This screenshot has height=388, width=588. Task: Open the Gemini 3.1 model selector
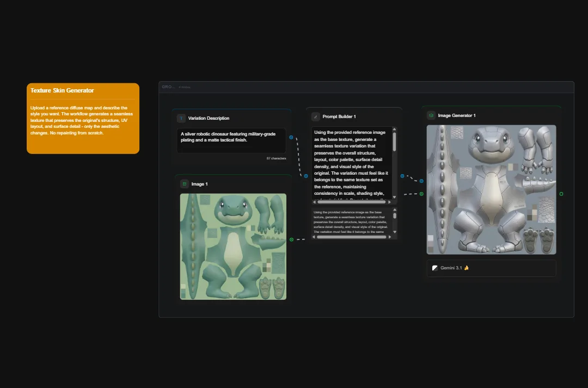click(x=491, y=268)
